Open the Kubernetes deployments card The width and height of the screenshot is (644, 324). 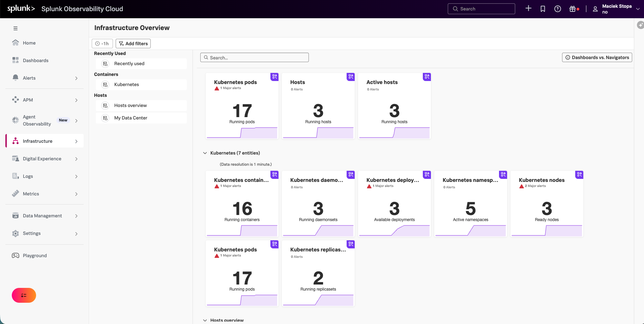point(394,204)
